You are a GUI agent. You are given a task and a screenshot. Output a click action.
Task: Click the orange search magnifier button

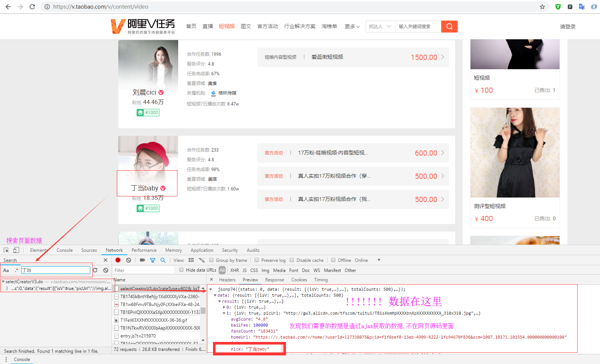tap(450, 27)
